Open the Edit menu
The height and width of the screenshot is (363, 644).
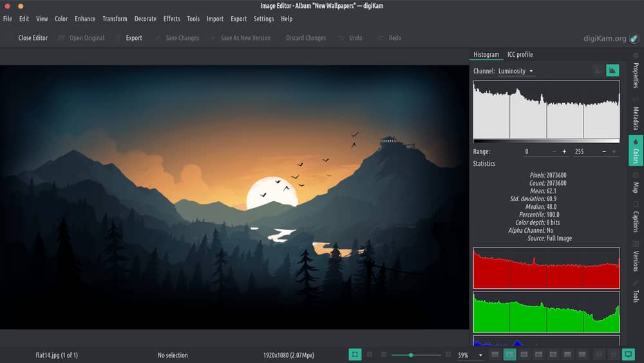point(24,19)
